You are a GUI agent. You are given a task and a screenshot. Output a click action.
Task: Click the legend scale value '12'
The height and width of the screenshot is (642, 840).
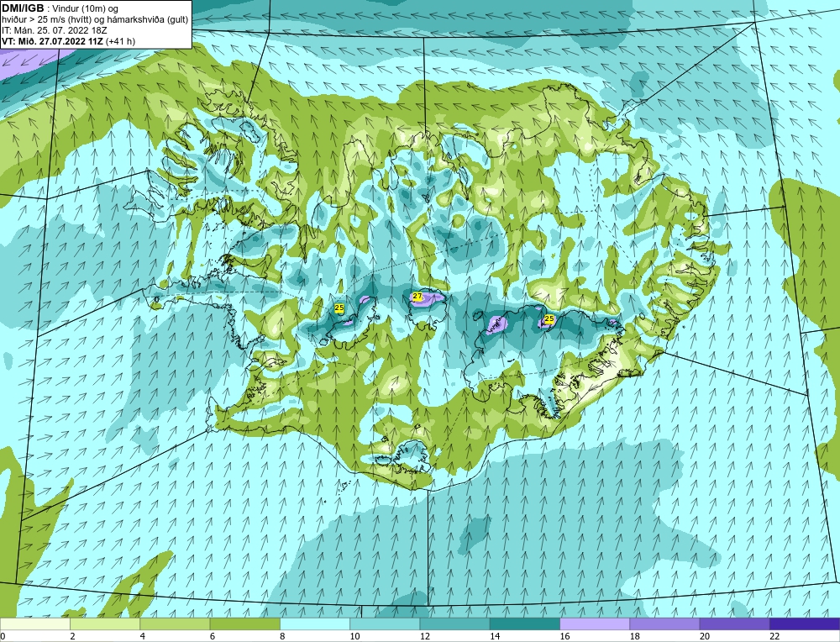coord(424,636)
